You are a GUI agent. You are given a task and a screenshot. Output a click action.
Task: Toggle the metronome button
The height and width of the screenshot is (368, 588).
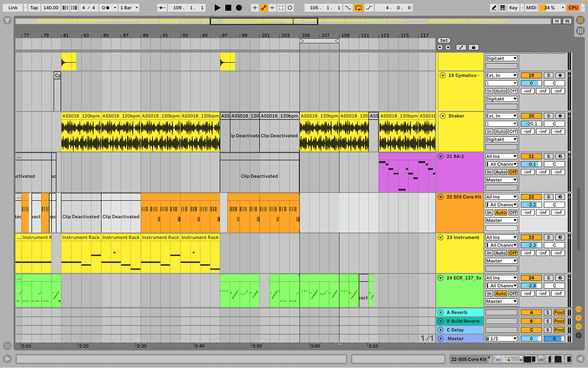click(x=106, y=8)
